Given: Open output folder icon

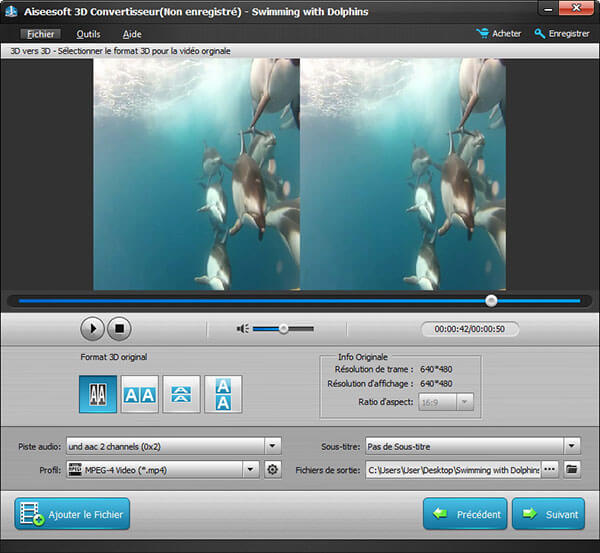Looking at the screenshot, I should click(x=572, y=469).
